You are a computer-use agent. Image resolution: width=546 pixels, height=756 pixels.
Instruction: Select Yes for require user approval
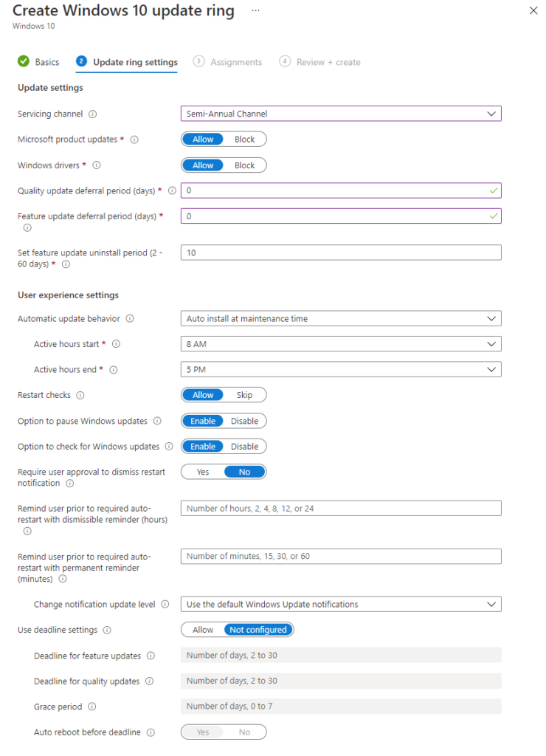(x=203, y=472)
